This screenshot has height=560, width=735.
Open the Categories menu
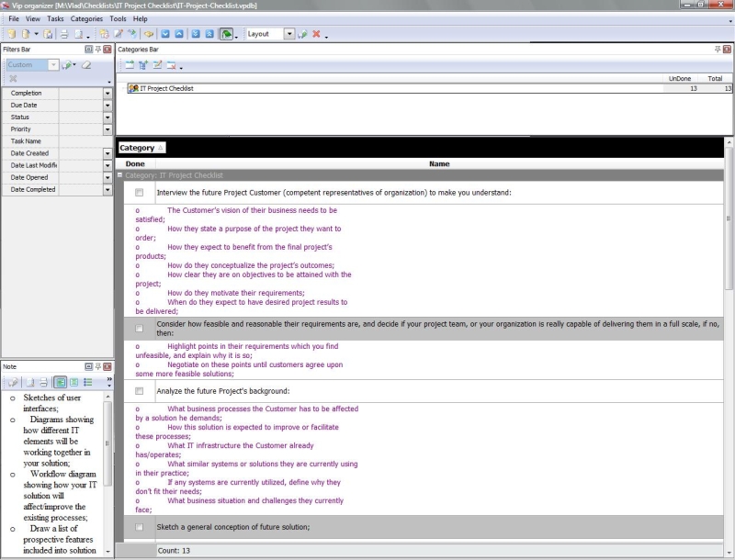click(x=86, y=18)
